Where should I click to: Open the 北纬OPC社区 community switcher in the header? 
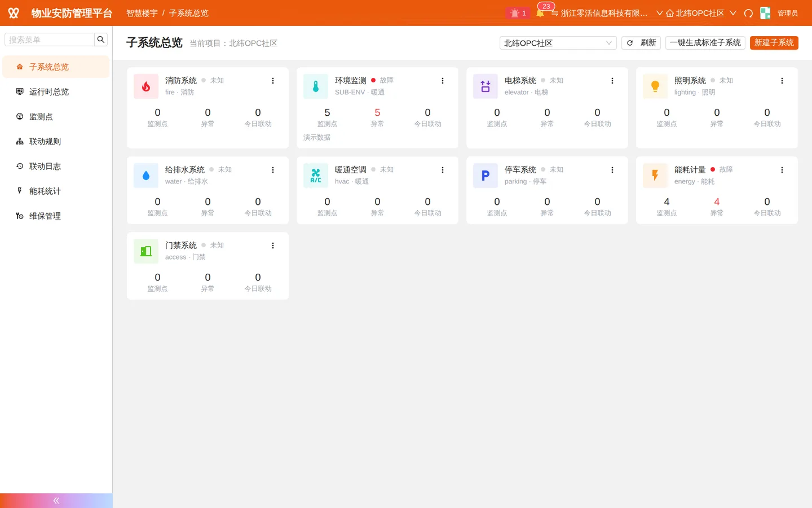701,13
